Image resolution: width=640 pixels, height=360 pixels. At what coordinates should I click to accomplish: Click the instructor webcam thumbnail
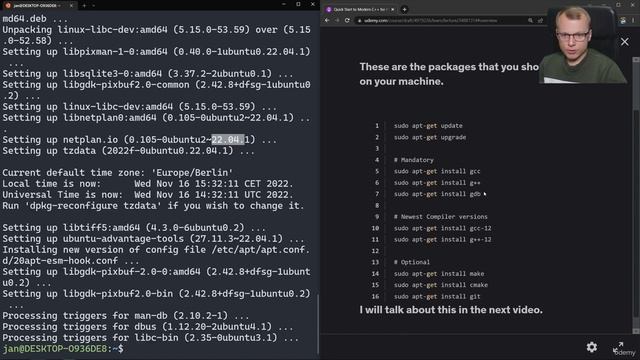point(583,44)
